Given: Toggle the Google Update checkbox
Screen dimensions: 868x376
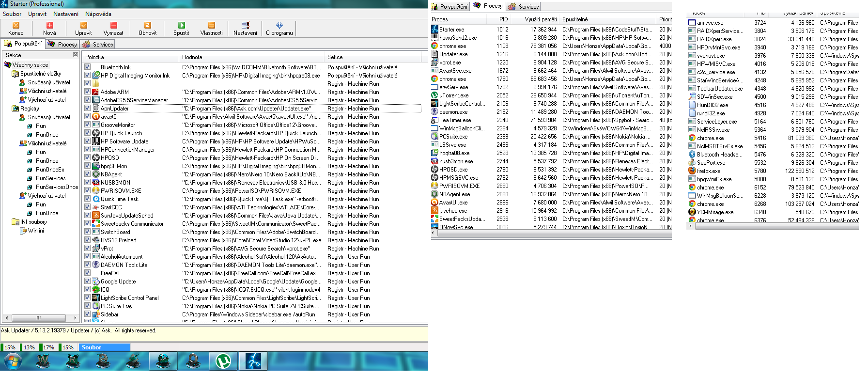Looking at the screenshot, I should coord(88,281).
